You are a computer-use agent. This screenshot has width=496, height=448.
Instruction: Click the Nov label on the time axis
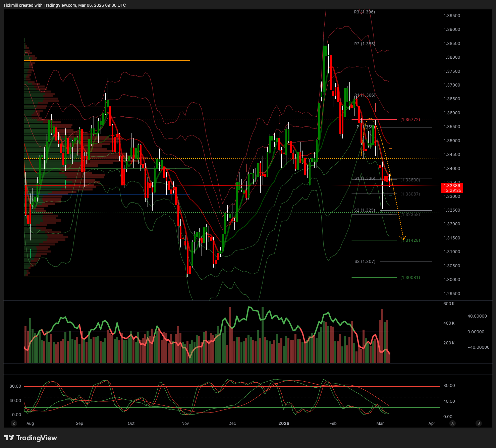pos(185,424)
